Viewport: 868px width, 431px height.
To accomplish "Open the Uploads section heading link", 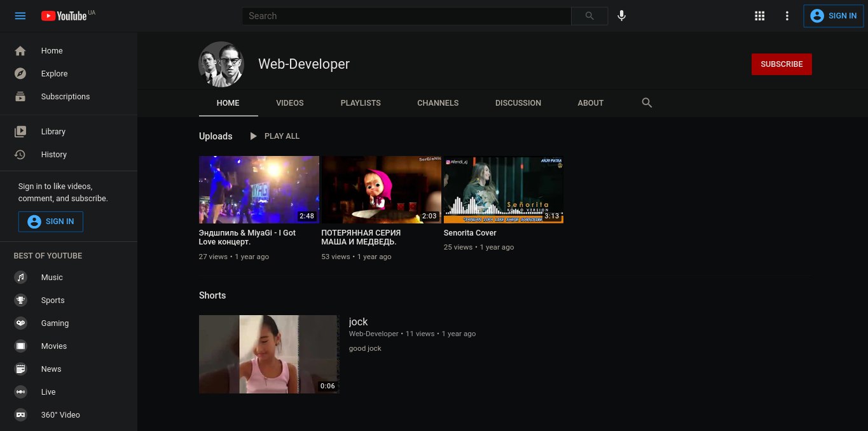I will (216, 136).
